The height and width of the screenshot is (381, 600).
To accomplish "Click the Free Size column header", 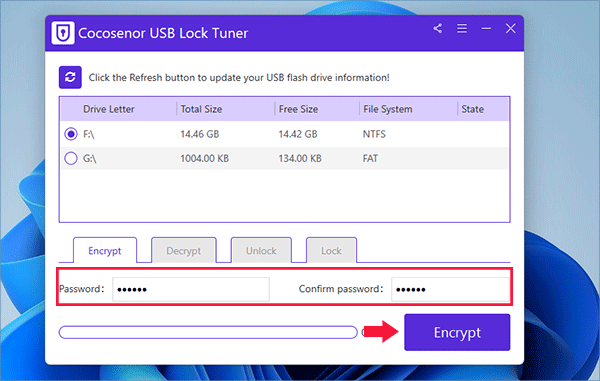I will [x=298, y=109].
